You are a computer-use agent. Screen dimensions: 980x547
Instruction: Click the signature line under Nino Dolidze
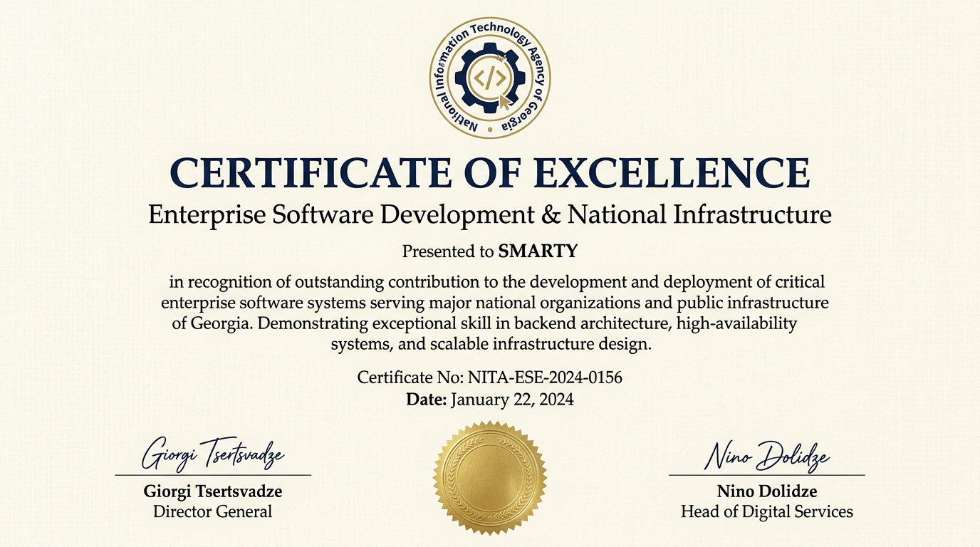point(766,474)
